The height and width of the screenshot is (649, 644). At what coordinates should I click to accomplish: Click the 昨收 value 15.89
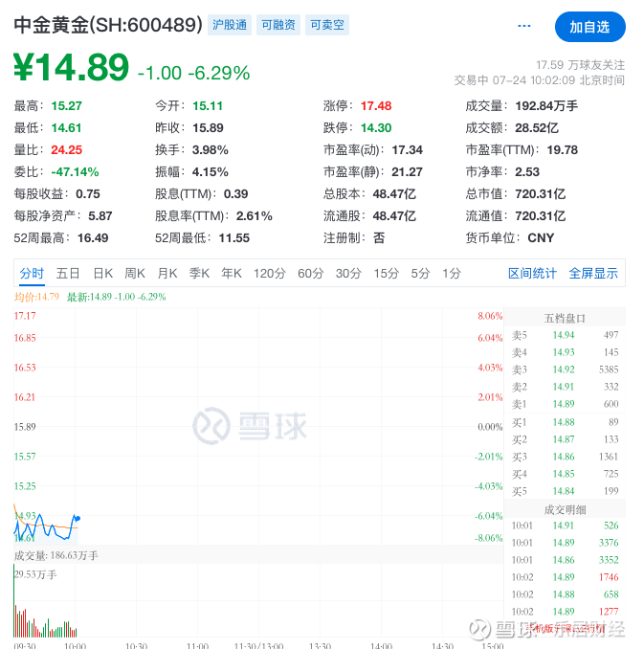tap(208, 128)
